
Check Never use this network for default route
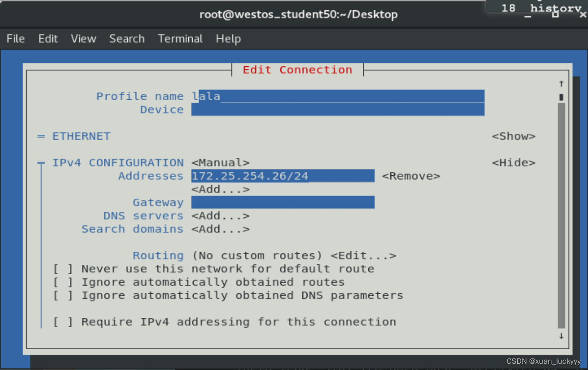(x=63, y=269)
